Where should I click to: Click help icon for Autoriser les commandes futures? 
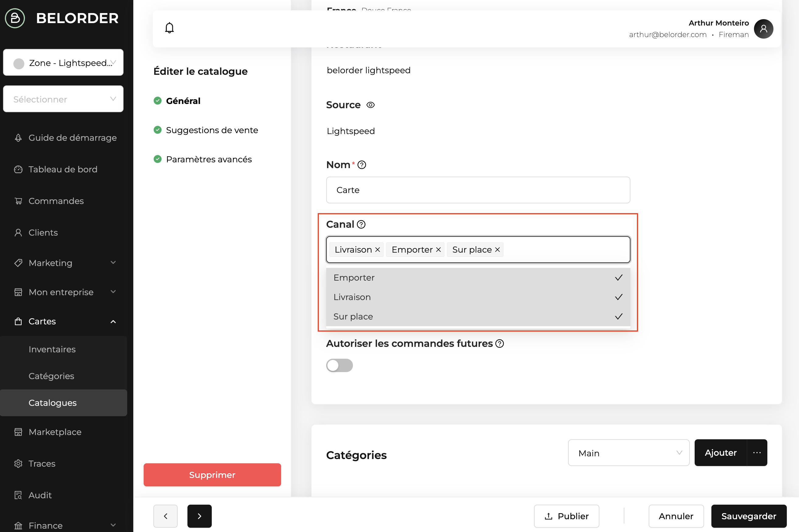click(x=500, y=344)
